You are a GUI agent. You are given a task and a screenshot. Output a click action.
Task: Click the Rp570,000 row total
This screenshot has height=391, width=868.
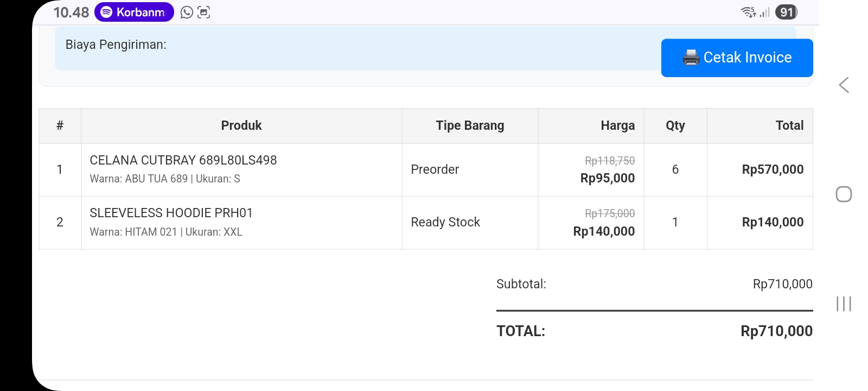point(773,169)
